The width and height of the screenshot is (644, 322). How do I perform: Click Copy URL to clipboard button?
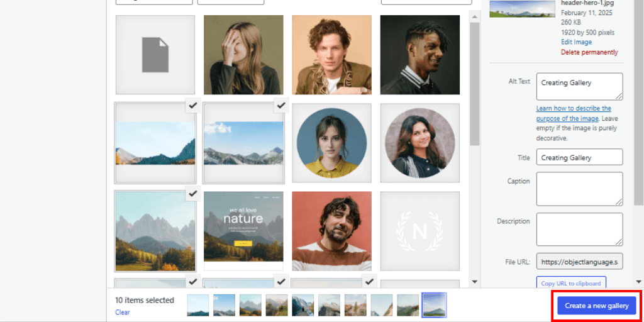(571, 284)
